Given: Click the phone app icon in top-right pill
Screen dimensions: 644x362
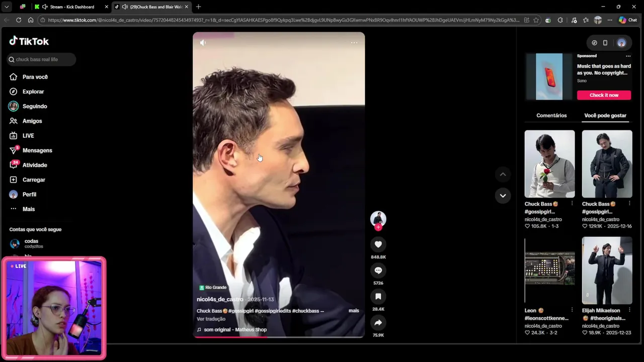Looking at the screenshot, I should (605, 43).
